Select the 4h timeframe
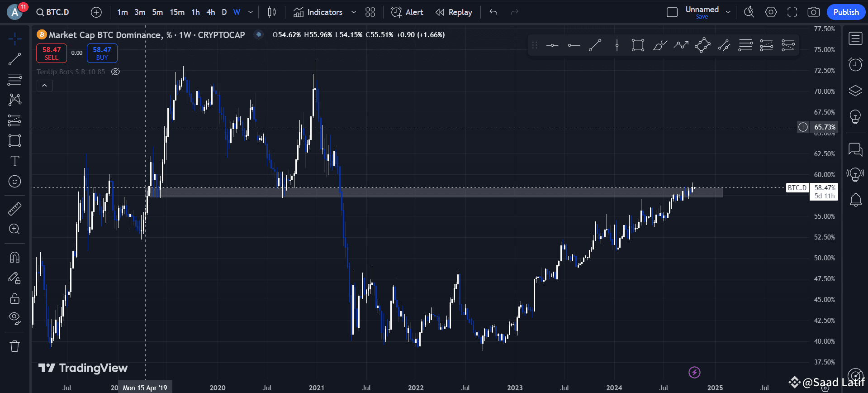 tap(211, 12)
